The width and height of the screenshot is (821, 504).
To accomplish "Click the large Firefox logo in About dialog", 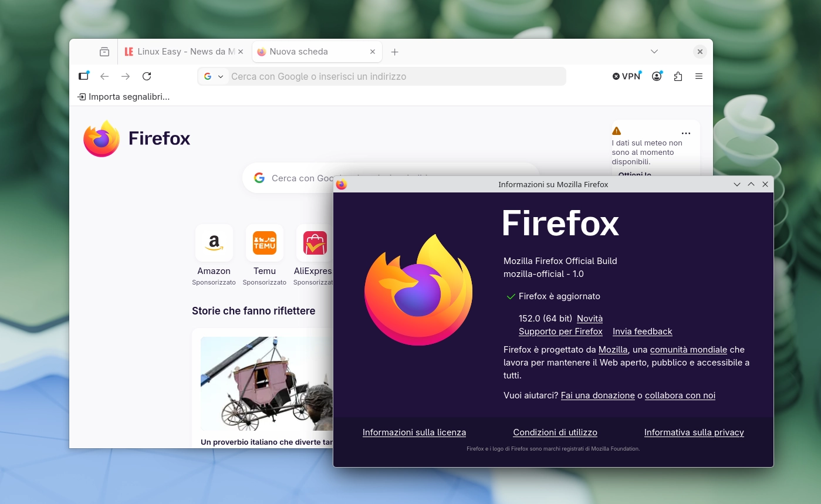I will click(418, 290).
